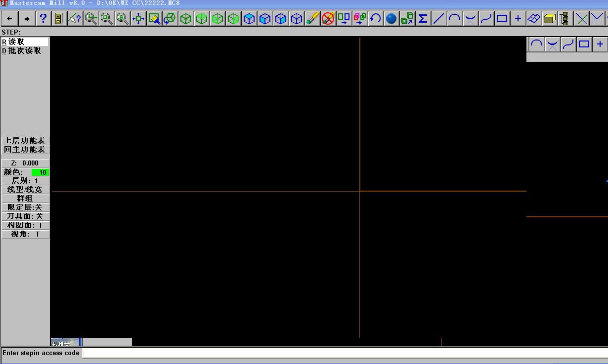Image resolution: width=608 pixels, height=364 pixels.
Task: Click the Sigma icon in the toolbar
Action: [x=423, y=19]
